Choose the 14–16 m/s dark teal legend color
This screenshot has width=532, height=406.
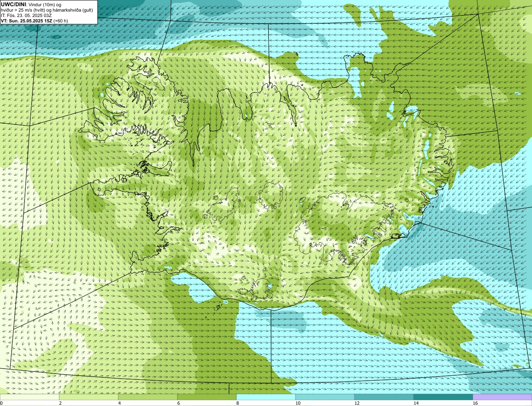(443, 397)
